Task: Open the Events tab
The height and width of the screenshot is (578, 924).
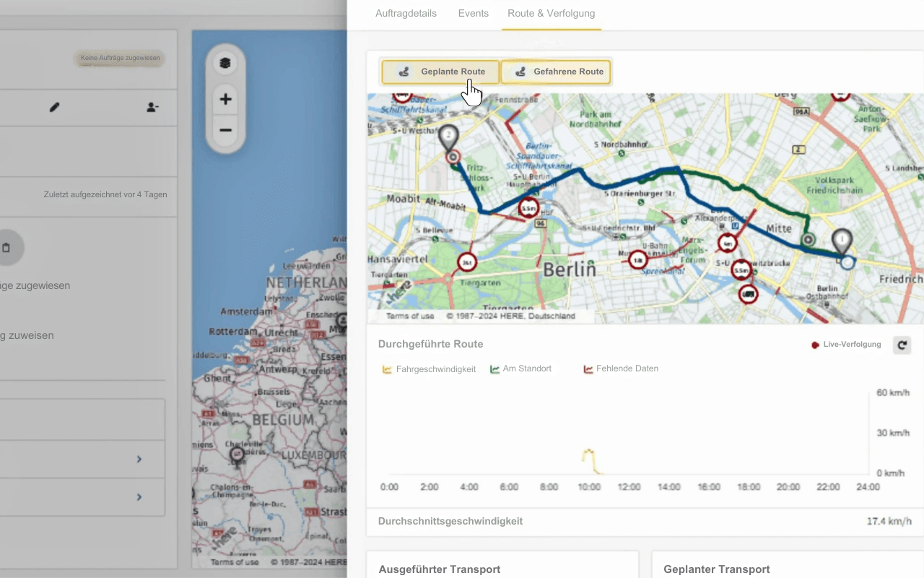Action: pos(473,13)
